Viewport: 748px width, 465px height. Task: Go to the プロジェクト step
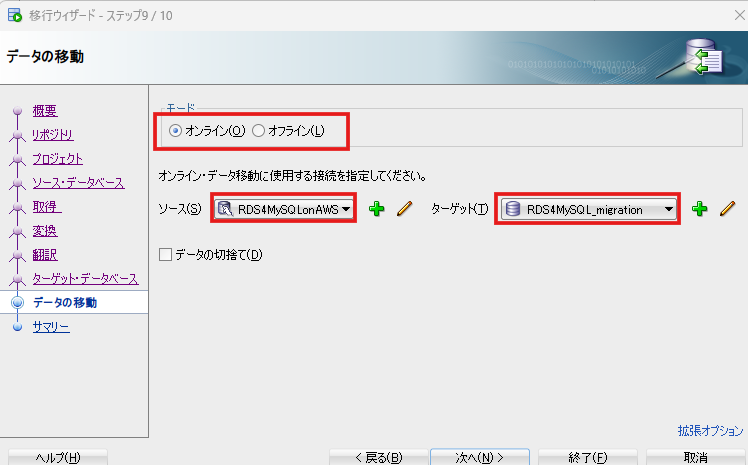click(58, 159)
